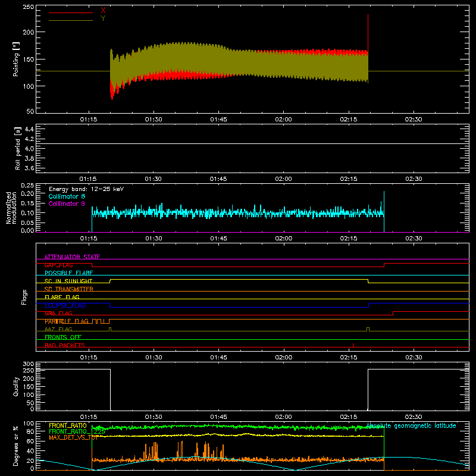Select the green FRONT_RATIO_1225 legend label
This screenshot has height=476, width=476.
(77, 431)
